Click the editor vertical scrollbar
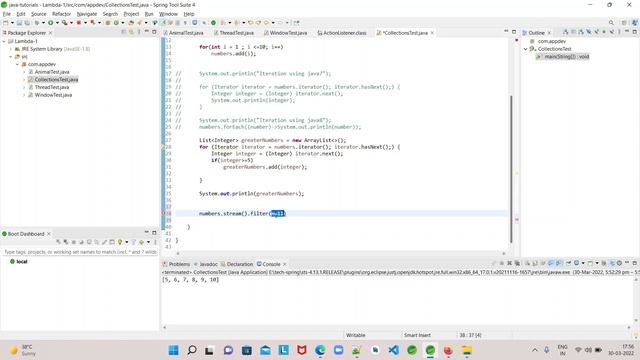Viewport: 640px width, 360px height. point(511,169)
